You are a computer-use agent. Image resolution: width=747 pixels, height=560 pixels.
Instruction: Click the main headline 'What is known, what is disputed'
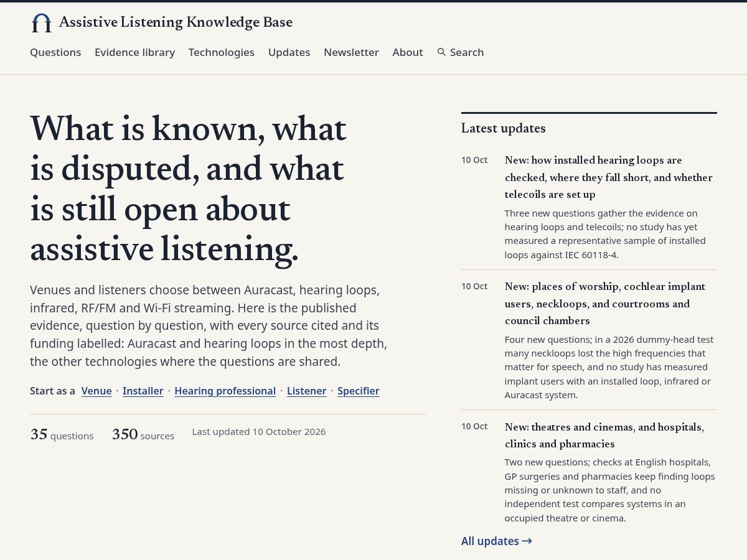coord(188,189)
